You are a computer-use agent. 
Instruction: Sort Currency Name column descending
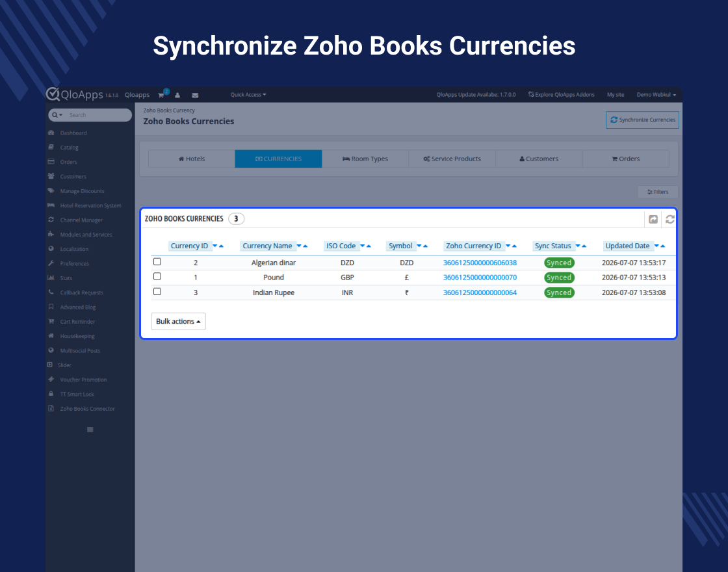click(x=299, y=246)
